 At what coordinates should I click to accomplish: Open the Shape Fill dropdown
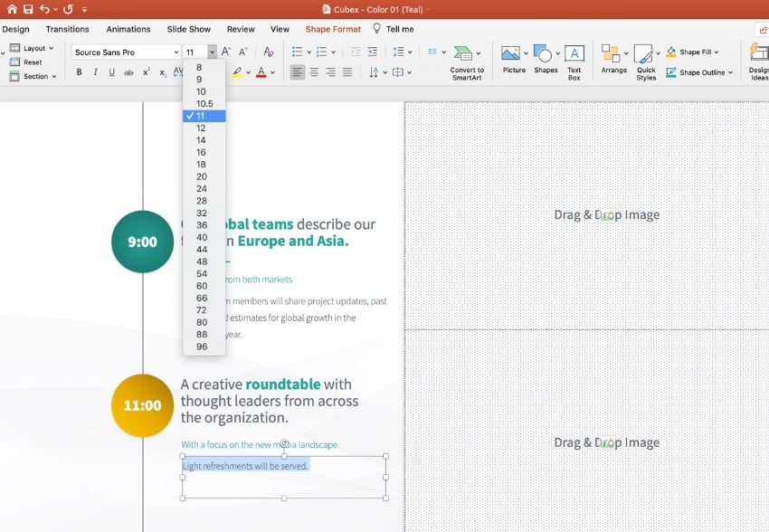pyautogui.click(x=717, y=52)
